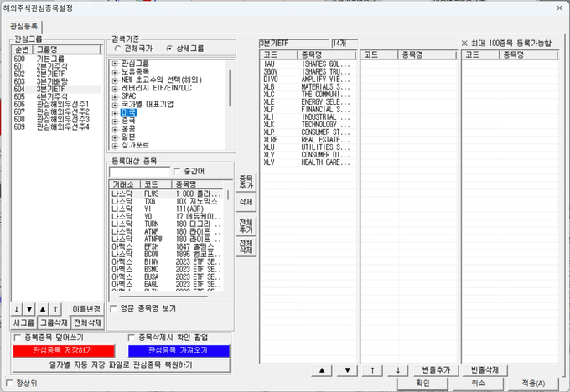The image size is (570, 392).
Task: Select XLK TECHNOLOGY row
Action: (x=308, y=125)
